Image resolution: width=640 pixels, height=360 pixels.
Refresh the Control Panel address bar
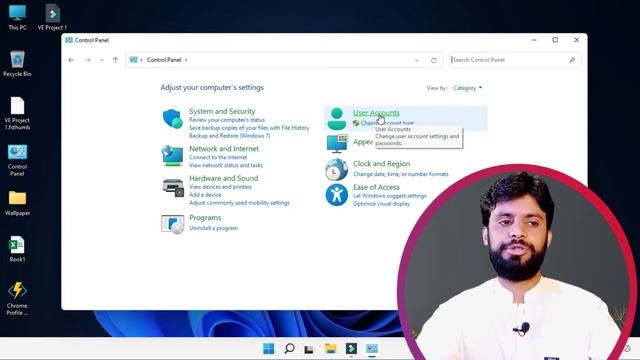point(433,60)
